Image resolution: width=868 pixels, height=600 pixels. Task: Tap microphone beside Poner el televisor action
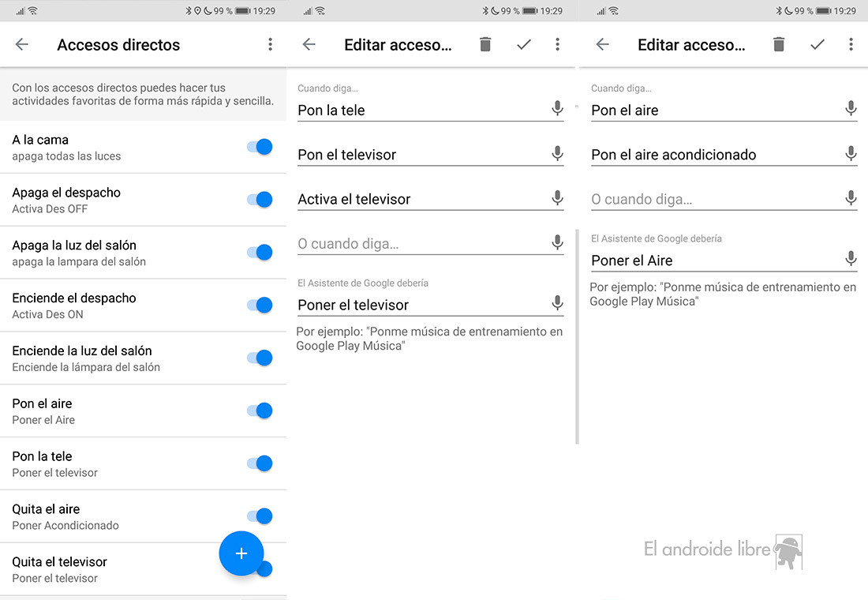[557, 302]
